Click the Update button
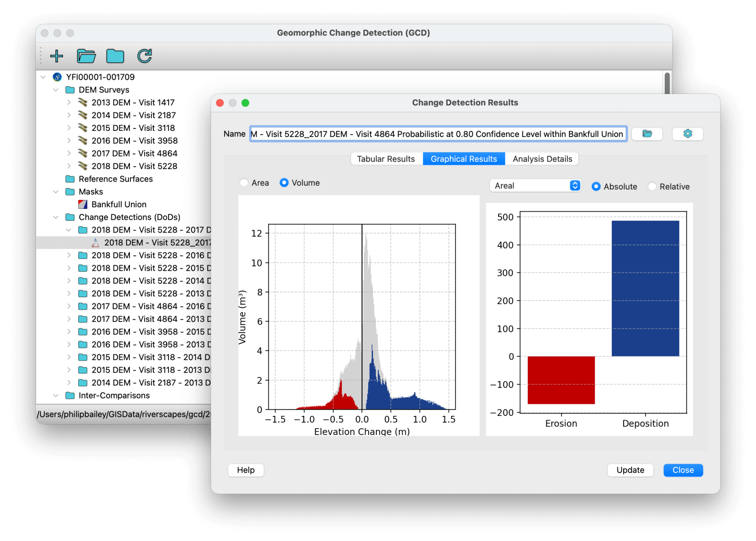The height and width of the screenshot is (541, 756). point(630,470)
